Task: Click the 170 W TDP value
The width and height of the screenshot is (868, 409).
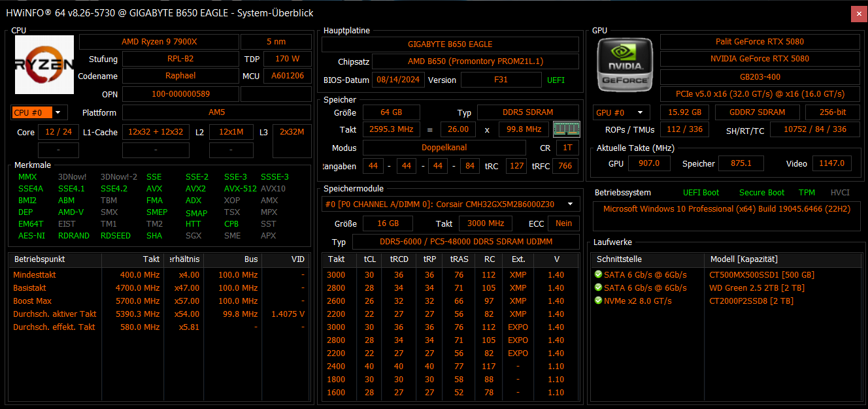Action: pos(287,59)
